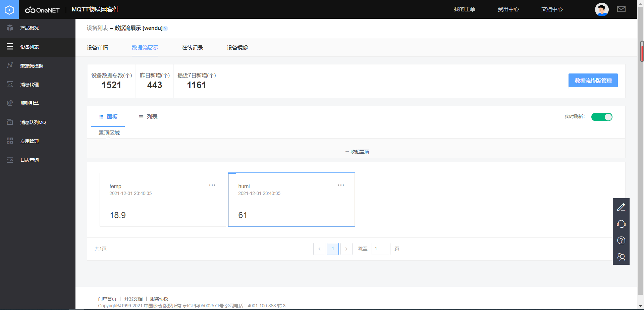644x310 pixels.
Task: Select the humi data stream card value 61
Action: (x=243, y=215)
